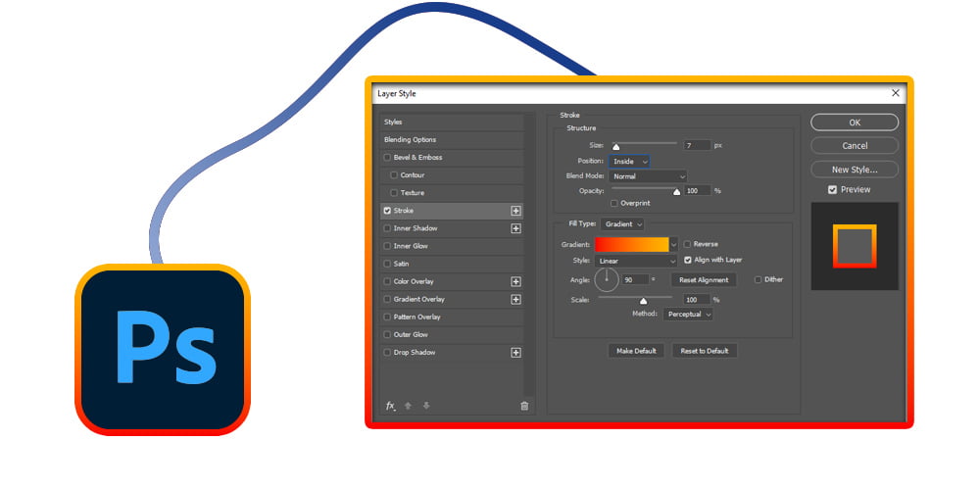This screenshot has height=490, width=980.
Task: Open the Position dropdown showing Inside
Action: tap(629, 162)
